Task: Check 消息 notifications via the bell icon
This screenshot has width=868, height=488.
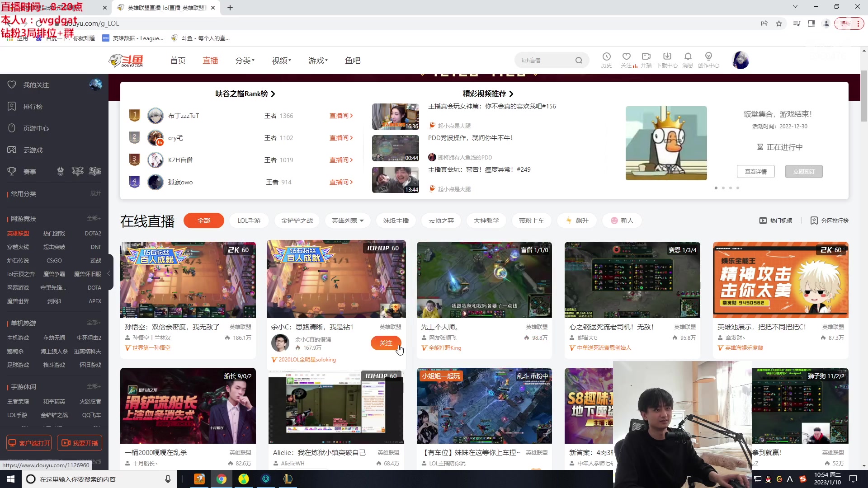Action: pyautogui.click(x=688, y=60)
